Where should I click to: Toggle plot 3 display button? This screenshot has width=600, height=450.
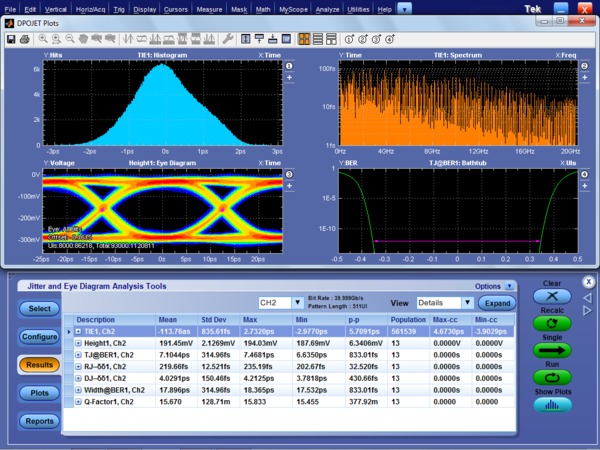(288, 175)
